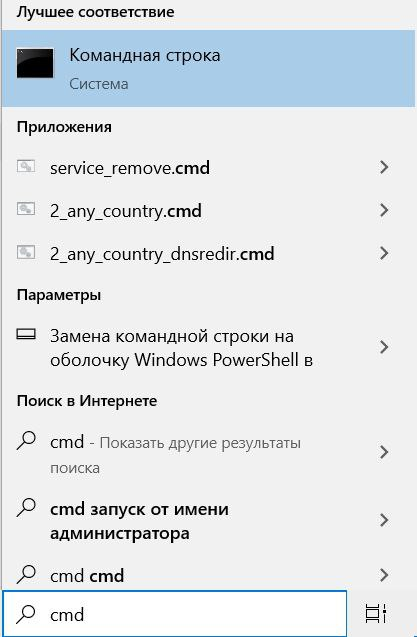
Task: Expand the cmd web search result arrow
Action: pyautogui.click(x=384, y=452)
